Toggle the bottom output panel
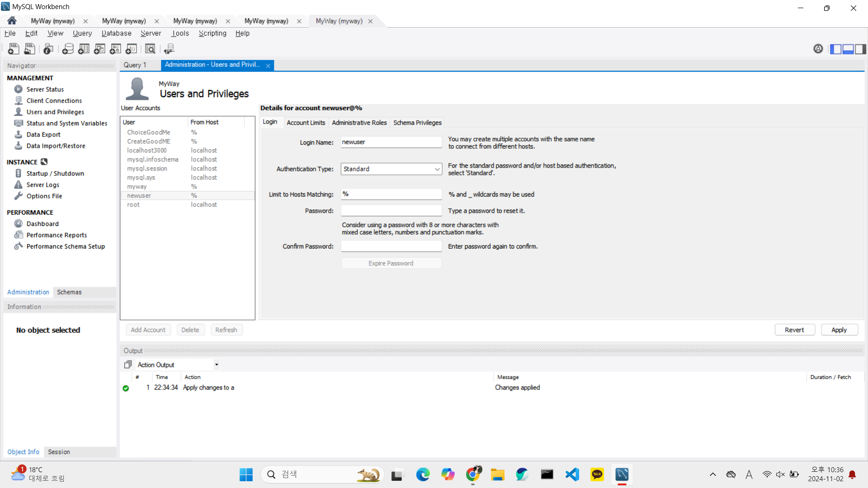Screen dimensions: 868x488 tap(848, 49)
